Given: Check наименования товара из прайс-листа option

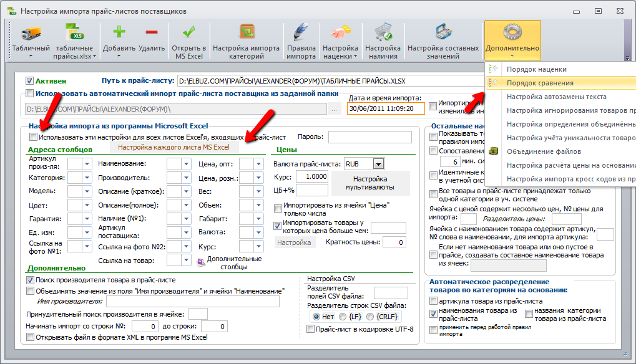Looking at the screenshot, I should 433,314.
